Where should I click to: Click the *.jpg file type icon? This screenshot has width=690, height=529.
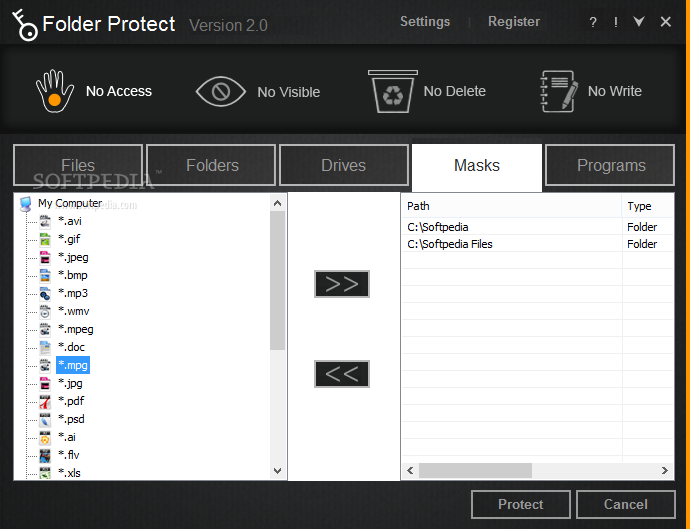click(45, 384)
